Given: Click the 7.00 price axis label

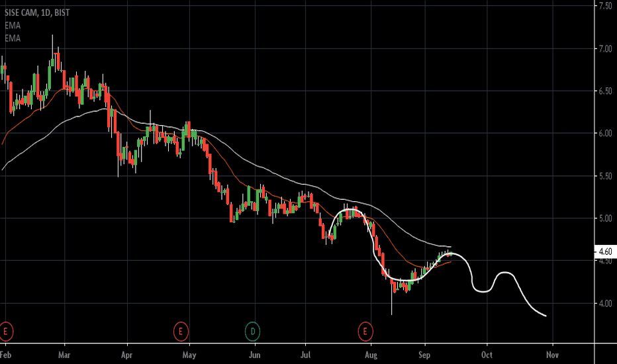Looking at the screenshot, I should coord(606,49).
